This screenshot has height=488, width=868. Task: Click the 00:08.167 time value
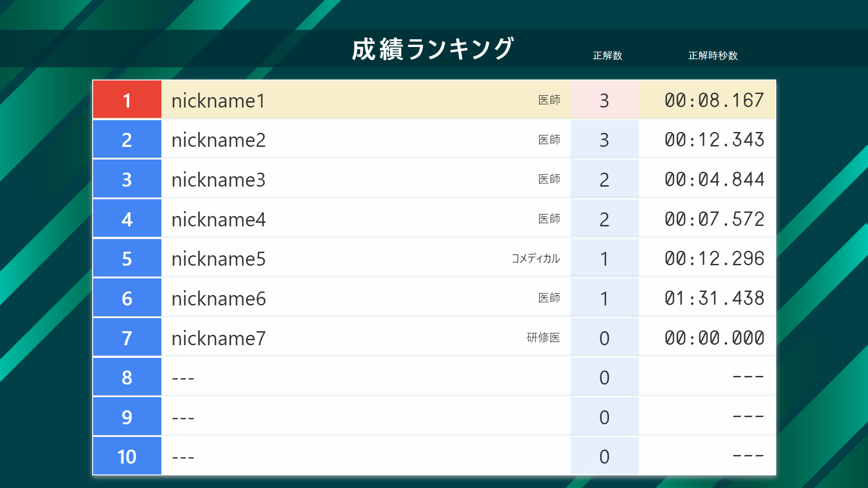pos(714,100)
